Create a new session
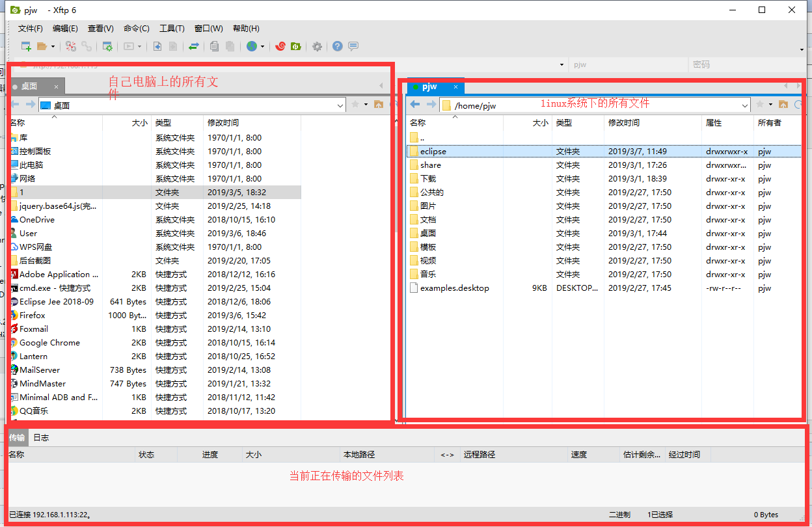812x527 pixels. coord(26,46)
